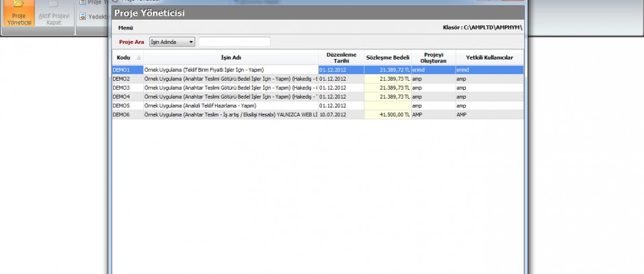Screen dimensions: 644x274
Task: Click the Sözleşme Bedeli column header
Action: click(x=387, y=58)
